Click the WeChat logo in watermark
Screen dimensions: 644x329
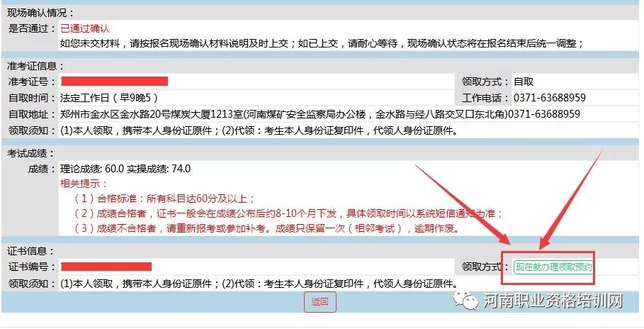(x=465, y=301)
